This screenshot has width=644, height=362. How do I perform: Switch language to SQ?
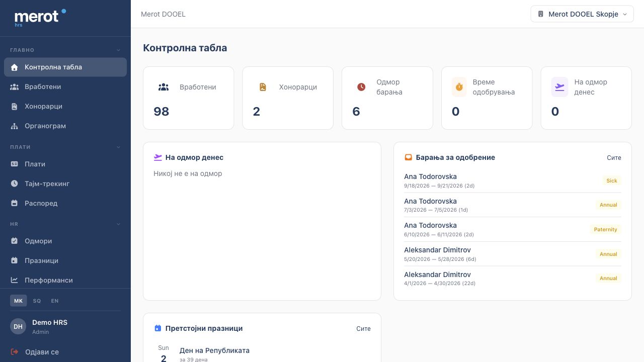click(37, 301)
